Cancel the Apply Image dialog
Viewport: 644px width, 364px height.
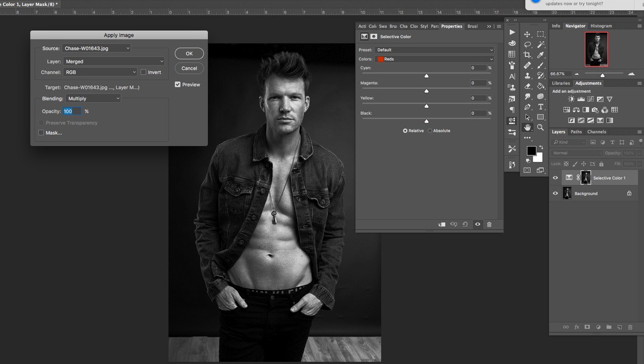(189, 68)
